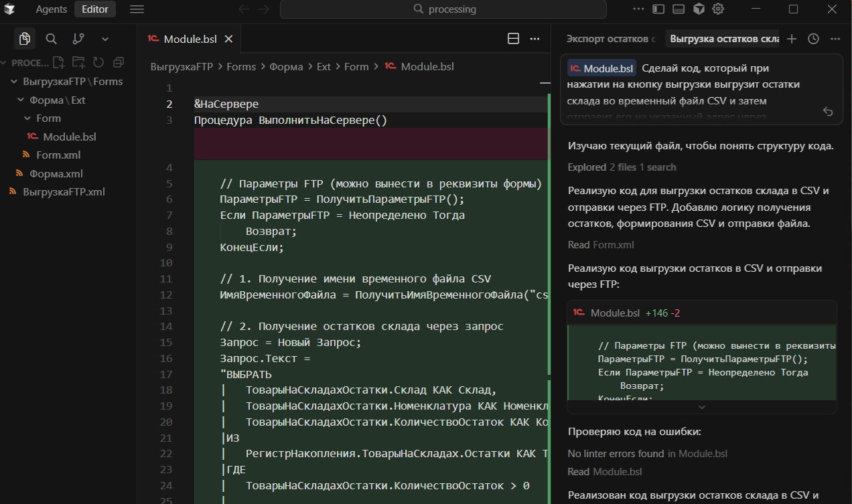
Task: Open editor more actions ellipsis
Action: click(x=535, y=39)
